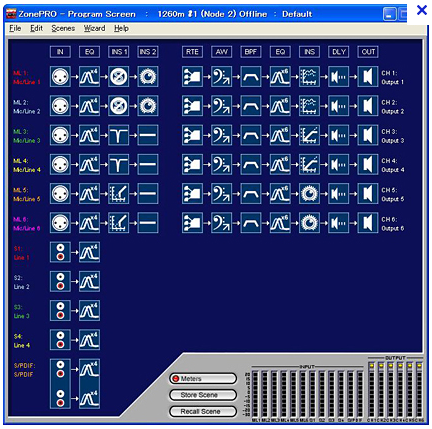Open the Wizard menu

[94, 28]
